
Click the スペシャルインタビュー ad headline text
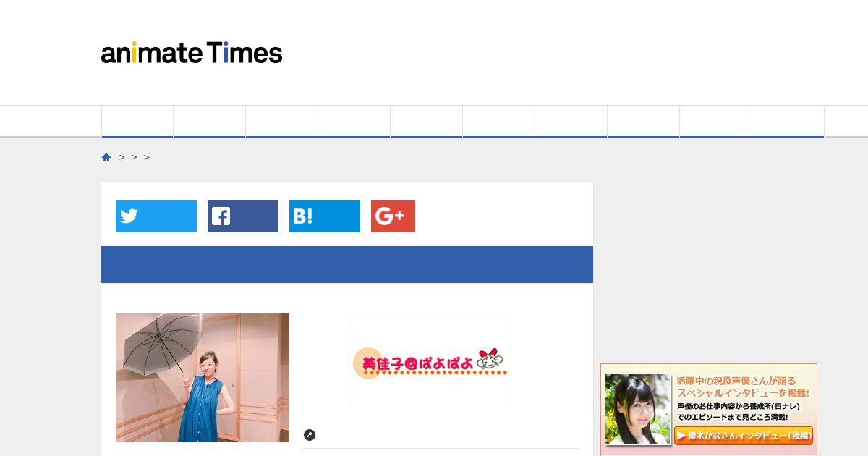(x=743, y=393)
